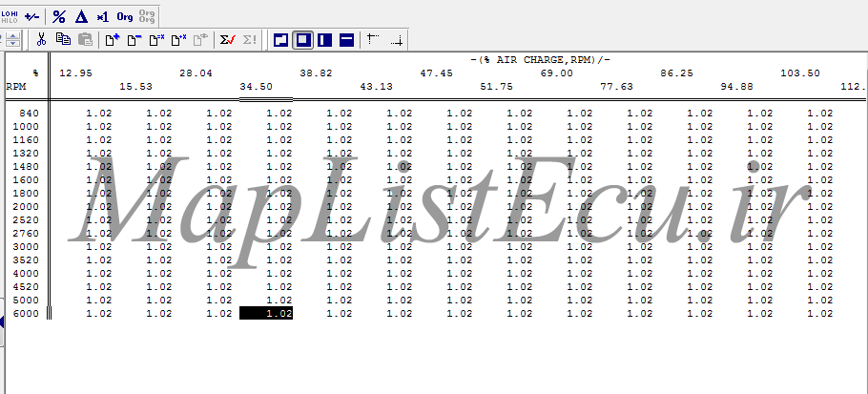This screenshot has height=394, width=868.
Task: Click the 2000 RPM row label
Action: (26, 206)
